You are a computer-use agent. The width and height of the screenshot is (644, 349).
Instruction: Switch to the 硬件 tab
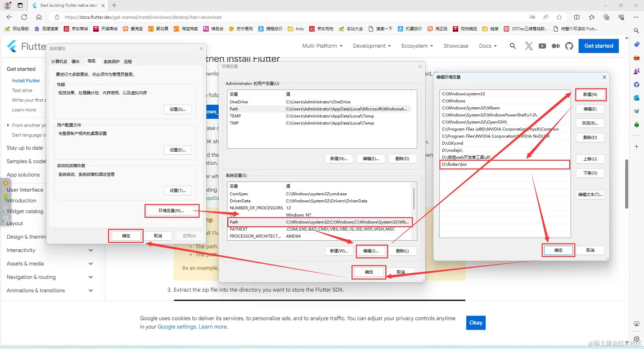[x=75, y=62]
